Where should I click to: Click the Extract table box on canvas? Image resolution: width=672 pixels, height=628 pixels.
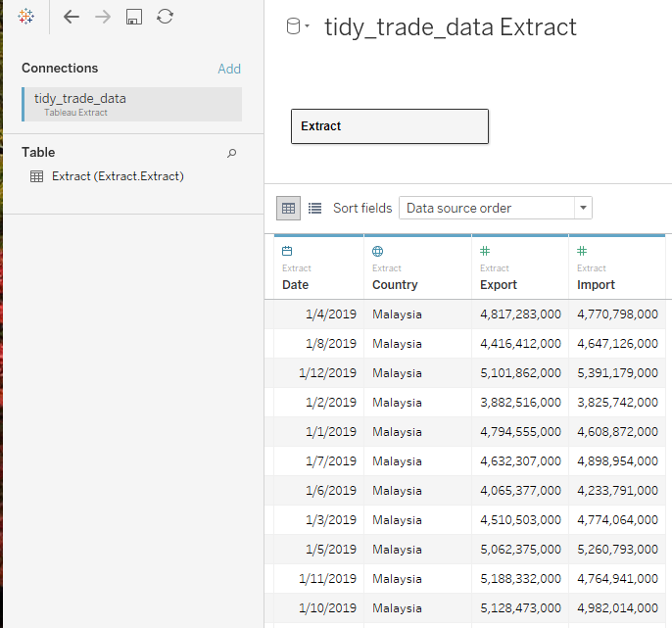pos(389,126)
